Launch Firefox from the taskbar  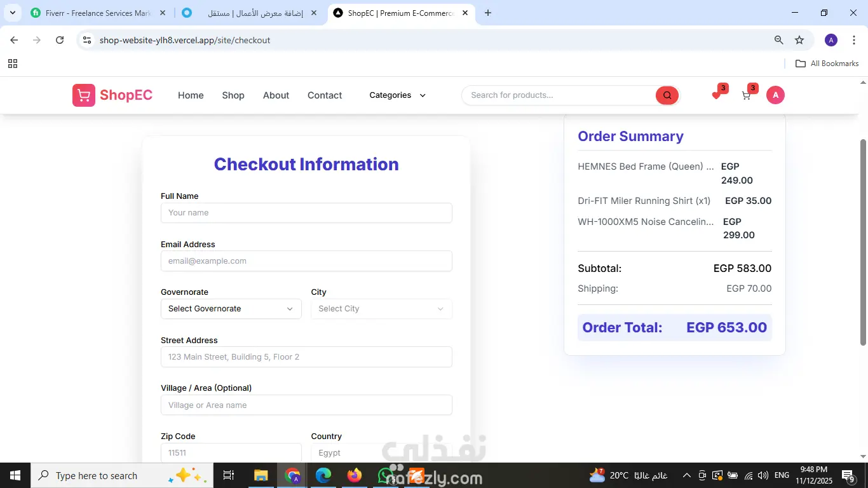[355, 475]
